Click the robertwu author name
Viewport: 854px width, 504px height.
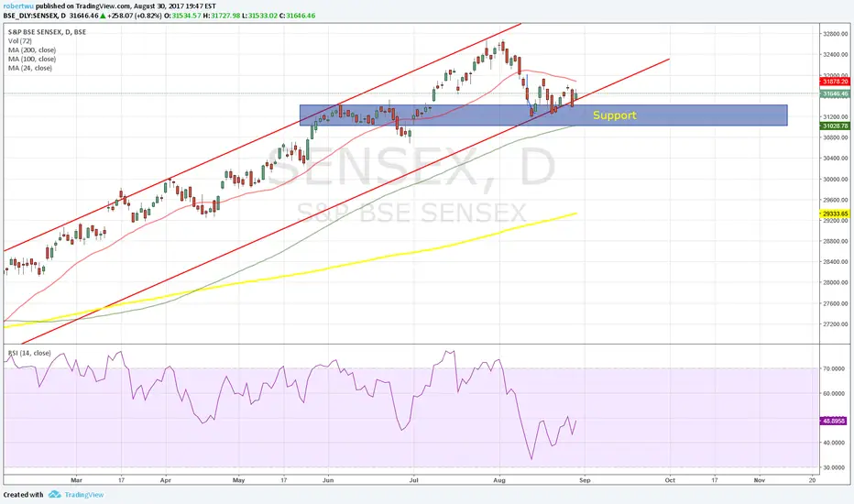[x=17, y=6]
